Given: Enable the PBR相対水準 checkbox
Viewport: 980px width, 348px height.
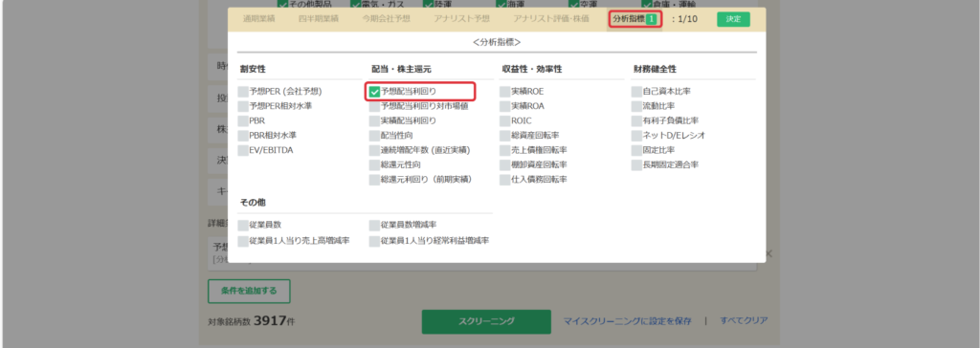Looking at the screenshot, I should point(243,136).
